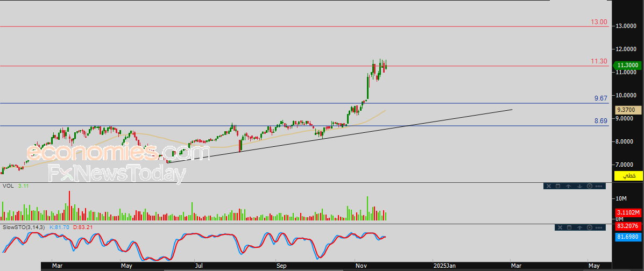The image size is (644, 271).
Task: Select the 13.00 resistance line label
Action: [x=599, y=22]
